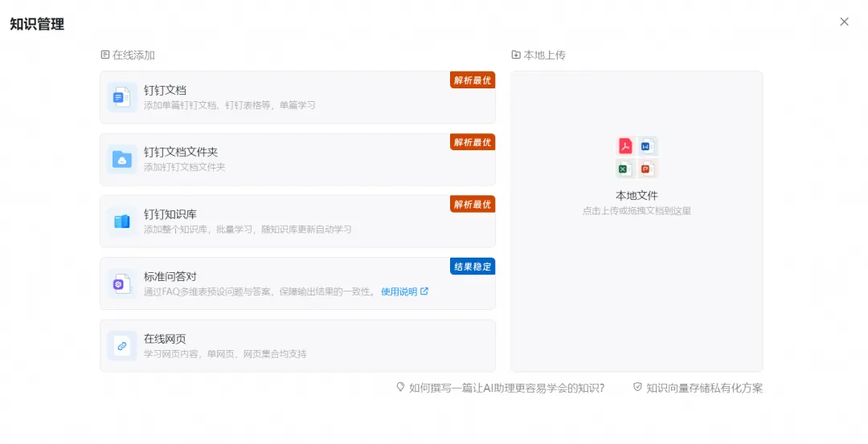Close the 知识管理 dialog

844,22
